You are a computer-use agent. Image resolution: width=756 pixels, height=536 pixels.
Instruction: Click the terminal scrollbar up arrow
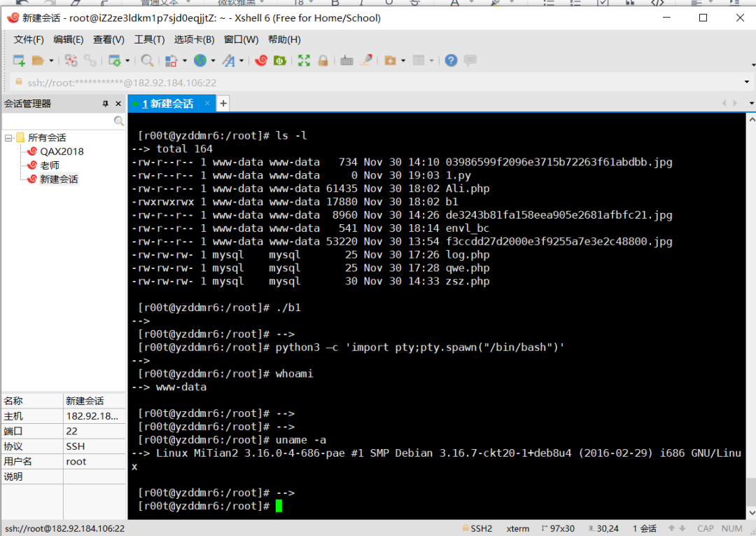click(x=751, y=118)
